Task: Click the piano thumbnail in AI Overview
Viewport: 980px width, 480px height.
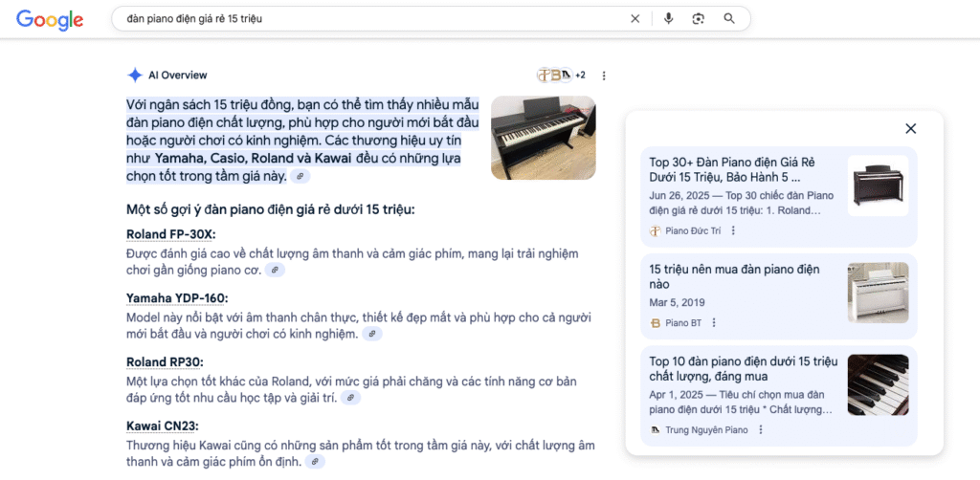Action: (543, 138)
